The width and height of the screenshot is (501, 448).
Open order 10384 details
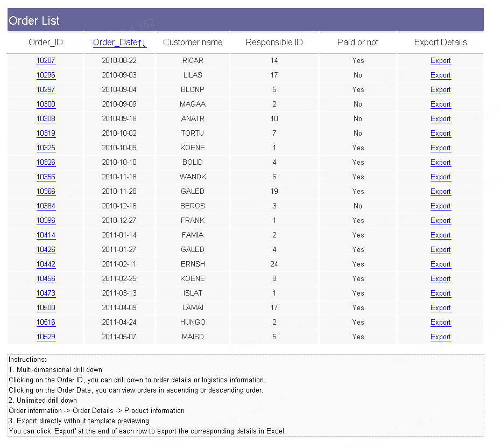(x=46, y=206)
